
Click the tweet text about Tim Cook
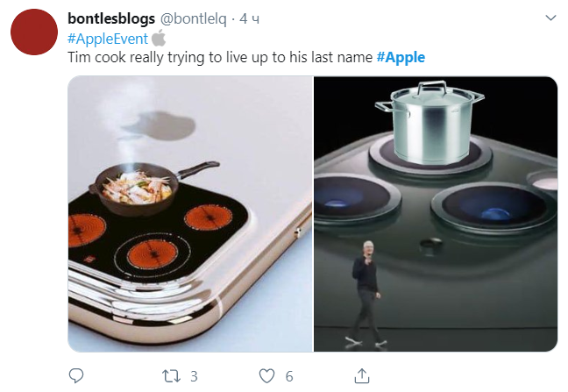(220, 57)
